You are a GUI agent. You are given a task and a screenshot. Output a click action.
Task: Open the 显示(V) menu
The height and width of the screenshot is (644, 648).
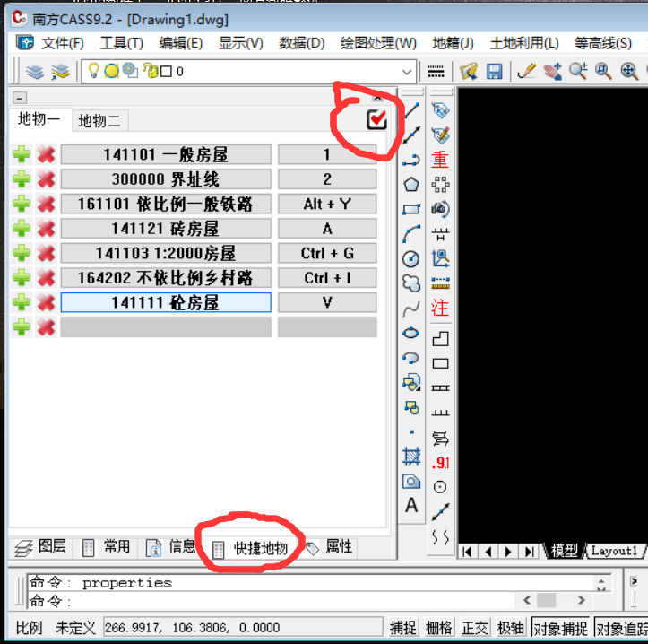click(x=240, y=43)
